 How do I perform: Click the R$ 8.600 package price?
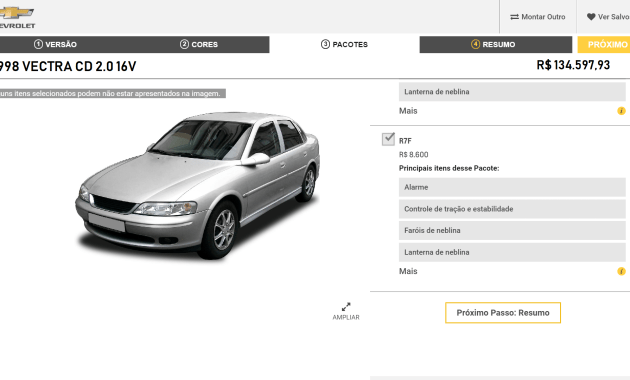(x=413, y=155)
